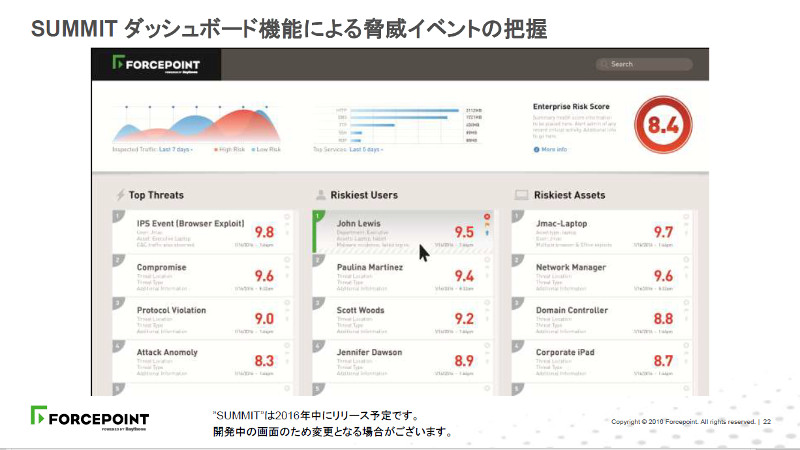This screenshot has width=800, height=450.
Task: Open the Top Services Last 5 days dropdown
Action: coord(366,149)
